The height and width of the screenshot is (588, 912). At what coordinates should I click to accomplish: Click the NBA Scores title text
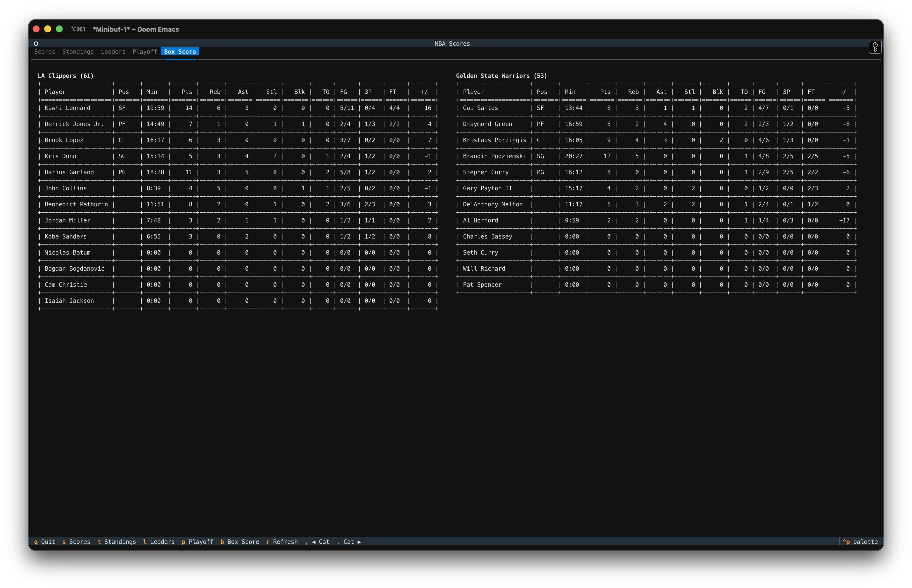[452, 43]
